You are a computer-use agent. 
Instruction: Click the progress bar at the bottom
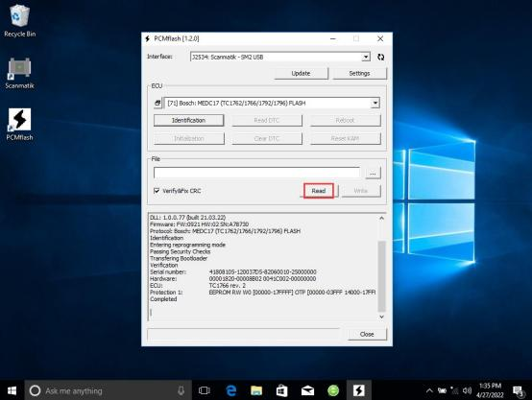tap(243, 334)
